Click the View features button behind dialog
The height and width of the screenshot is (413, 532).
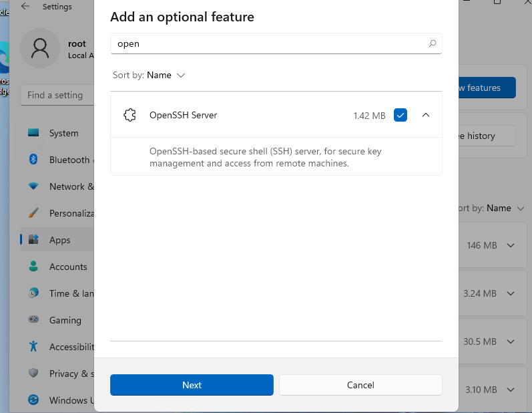pos(487,88)
